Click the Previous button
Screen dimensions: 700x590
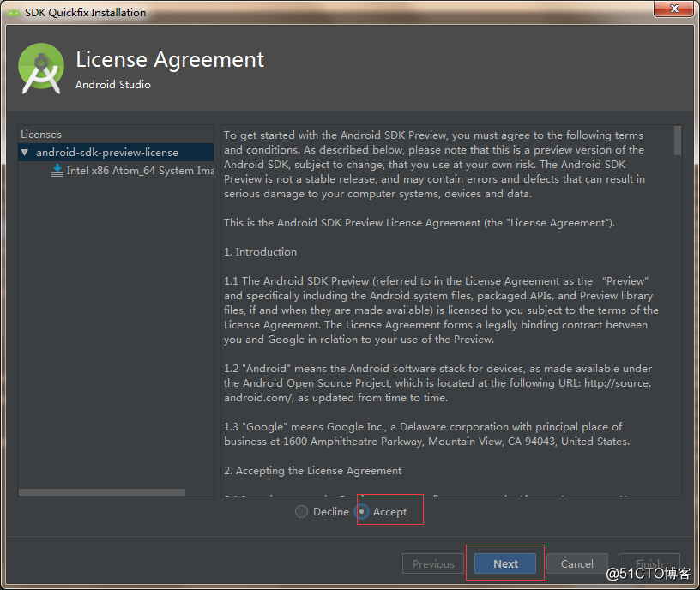point(433,563)
